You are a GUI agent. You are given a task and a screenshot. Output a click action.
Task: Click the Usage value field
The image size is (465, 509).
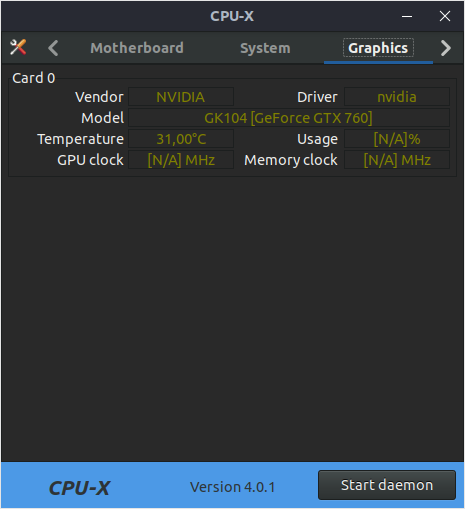[397, 139]
